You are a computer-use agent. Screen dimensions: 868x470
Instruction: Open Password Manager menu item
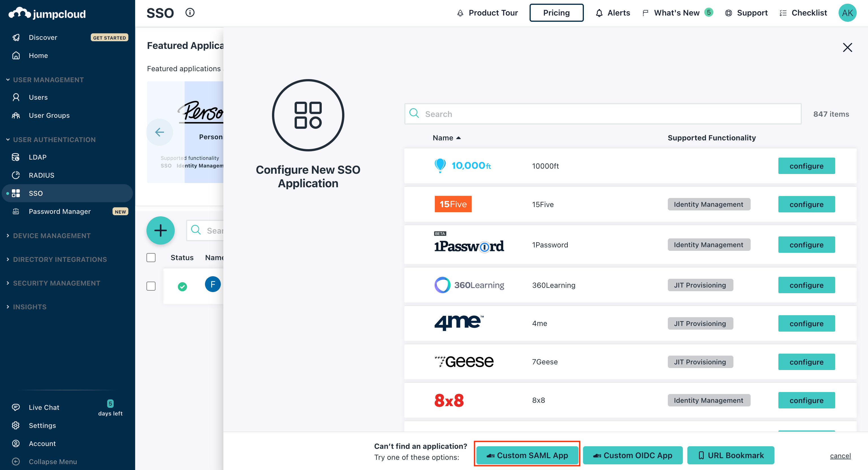tap(60, 212)
